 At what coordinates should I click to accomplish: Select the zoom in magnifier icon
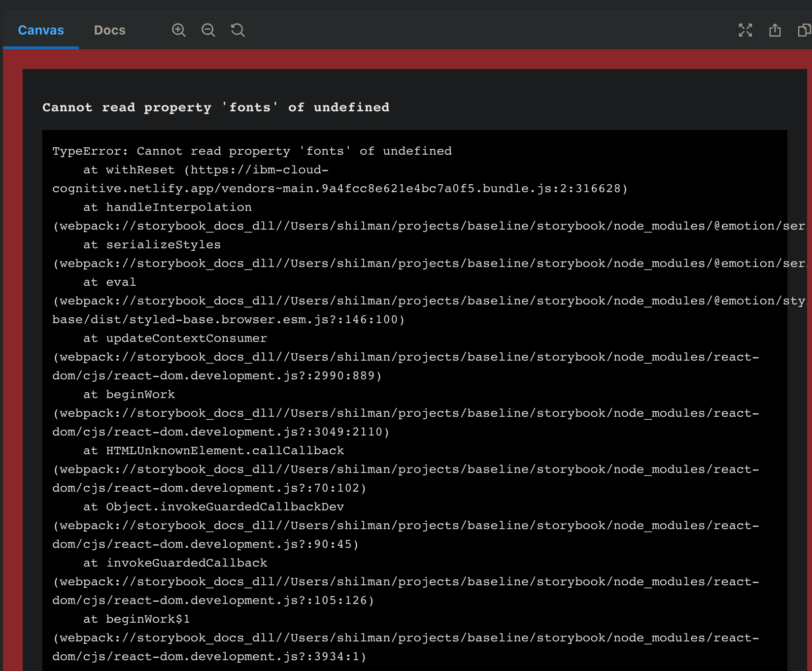(179, 30)
